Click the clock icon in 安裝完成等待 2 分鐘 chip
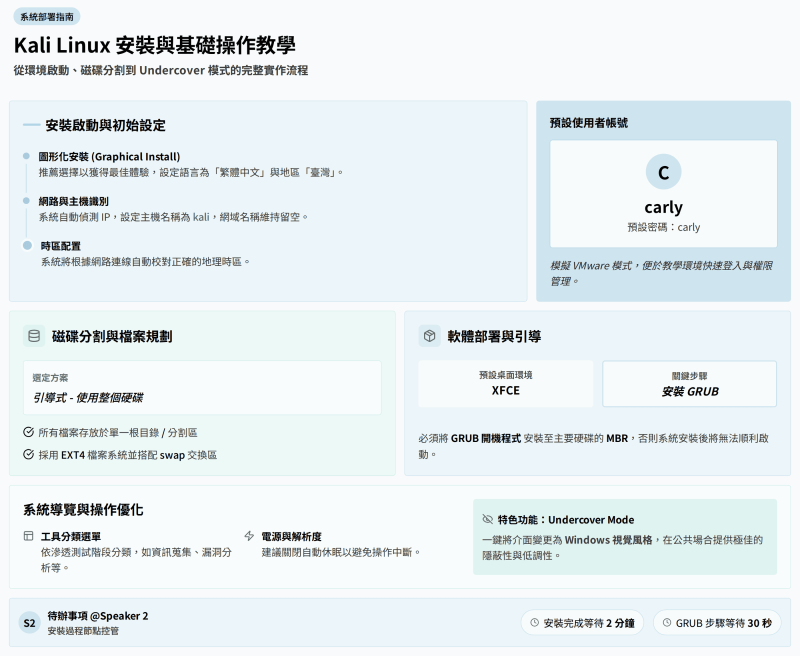Viewport: 800px width, 656px height. (x=535, y=623)
